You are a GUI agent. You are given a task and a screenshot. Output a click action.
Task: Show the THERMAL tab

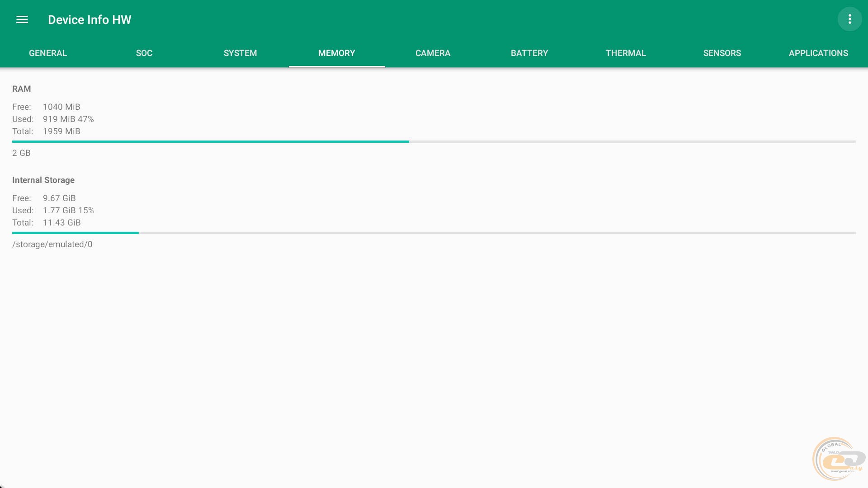(x=626, y=53)
